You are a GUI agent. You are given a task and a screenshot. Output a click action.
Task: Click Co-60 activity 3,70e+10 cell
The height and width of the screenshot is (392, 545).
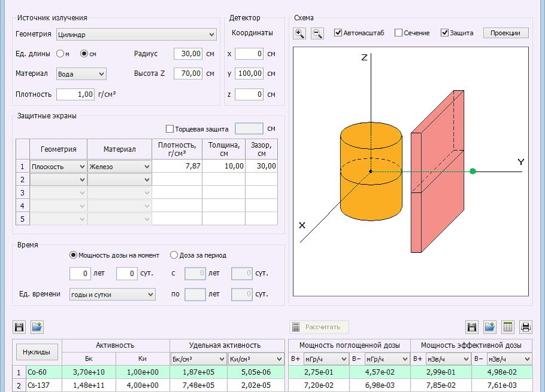click(89, 372)
